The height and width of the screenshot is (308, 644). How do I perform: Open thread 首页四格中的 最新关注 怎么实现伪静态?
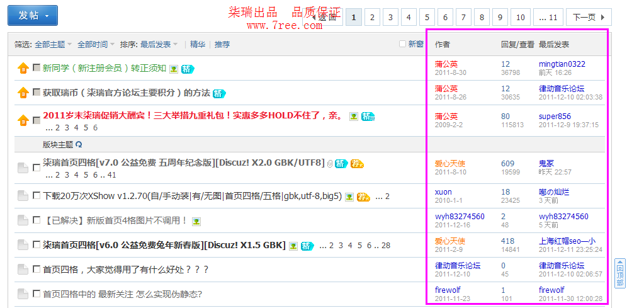point(122,294)
